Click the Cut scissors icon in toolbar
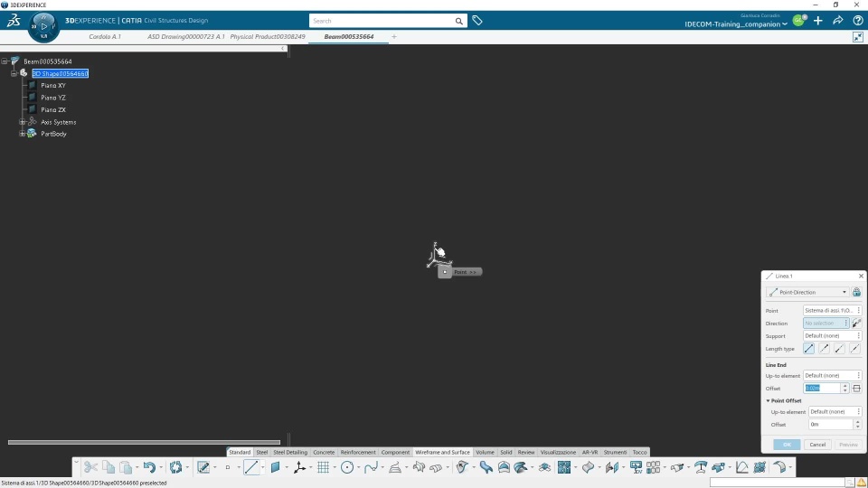Viewport: 868px width, 488px height. pos(90,467)
